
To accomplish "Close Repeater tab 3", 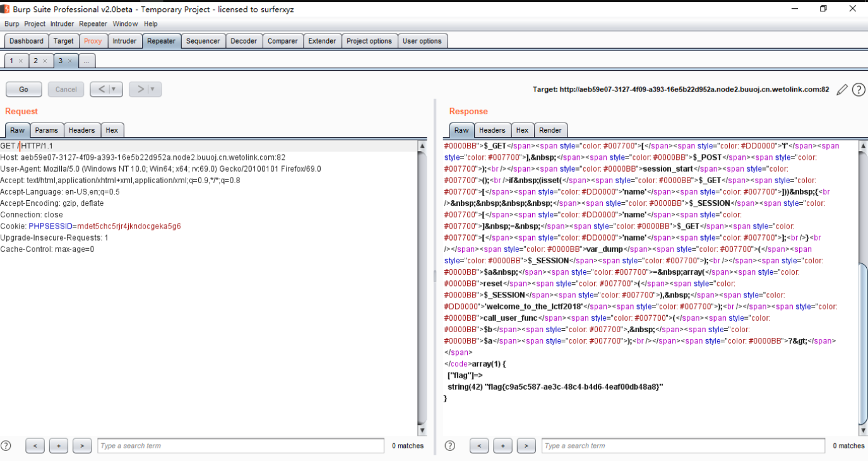I will point(69,61).
